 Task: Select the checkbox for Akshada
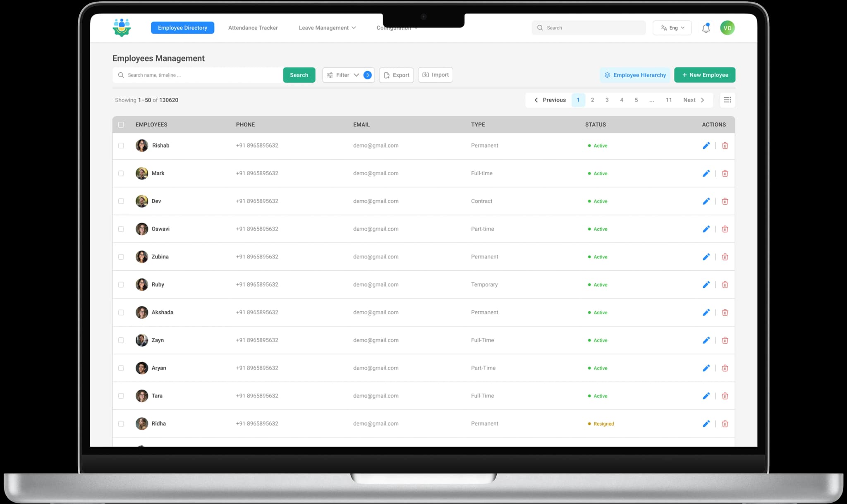click(x=121, y=312)
